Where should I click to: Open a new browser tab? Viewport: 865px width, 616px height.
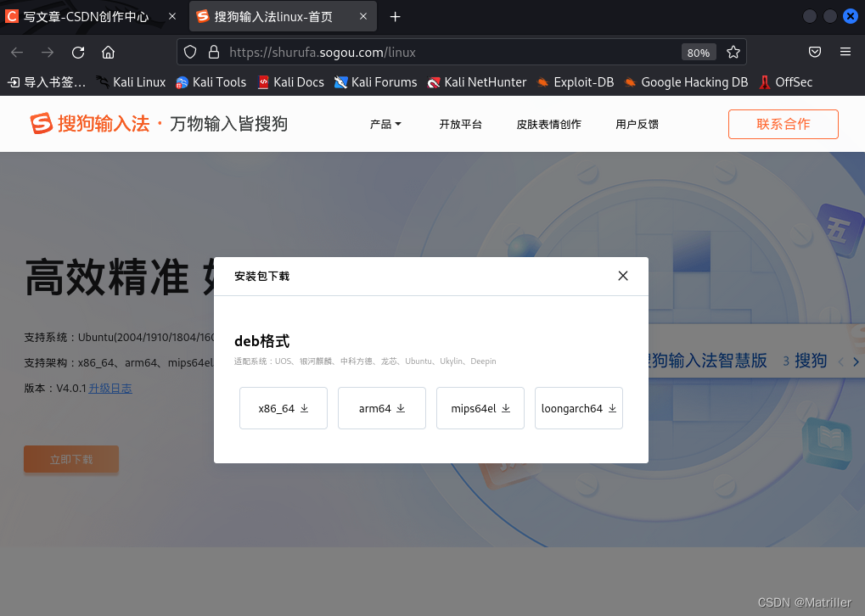coord(395,16)
